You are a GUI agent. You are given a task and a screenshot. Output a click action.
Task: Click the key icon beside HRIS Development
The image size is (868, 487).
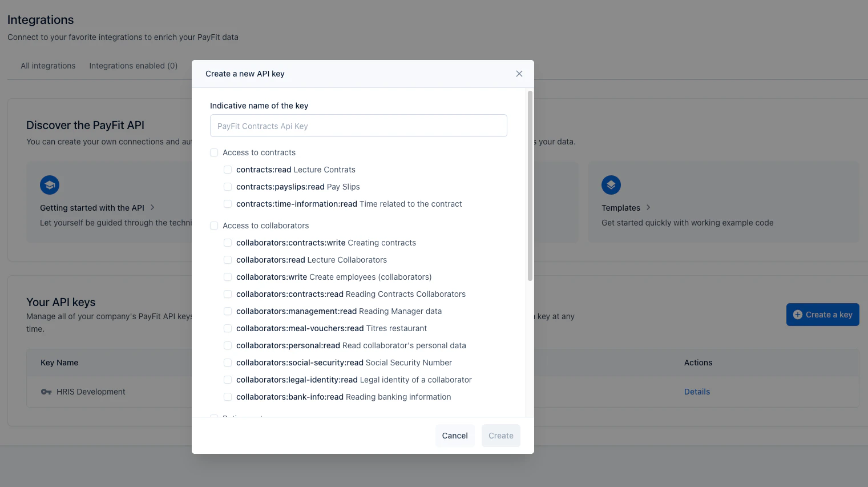pyautogui.click(x=46, y=392)
